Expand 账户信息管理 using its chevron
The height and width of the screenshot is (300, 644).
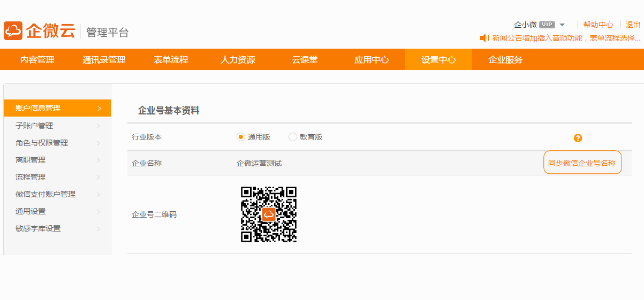99,108
